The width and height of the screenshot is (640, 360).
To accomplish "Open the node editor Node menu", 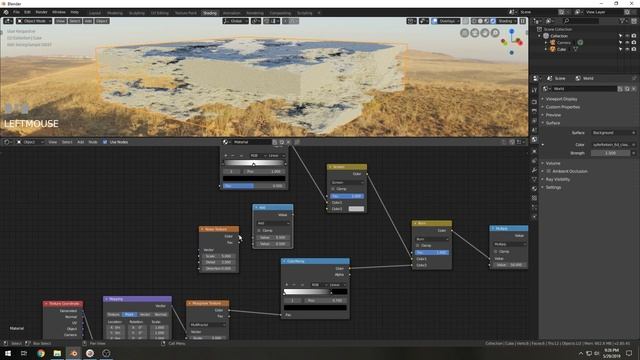I will pos(93,142).
